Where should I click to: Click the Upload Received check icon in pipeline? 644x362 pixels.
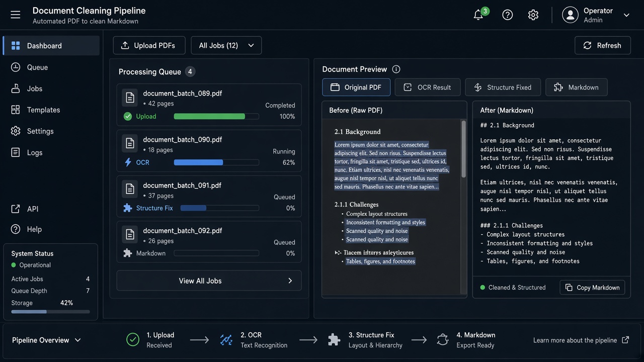click(133, 340)
